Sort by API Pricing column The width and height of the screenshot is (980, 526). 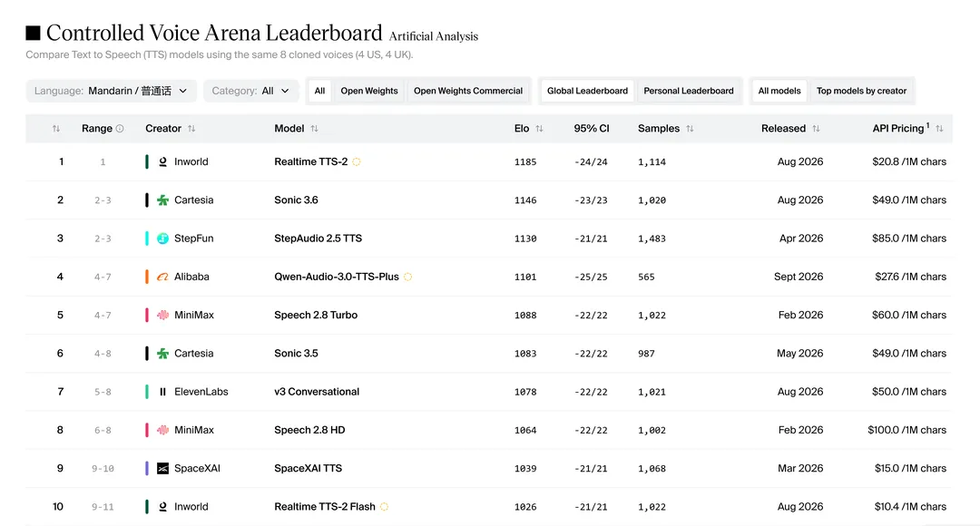939,129
